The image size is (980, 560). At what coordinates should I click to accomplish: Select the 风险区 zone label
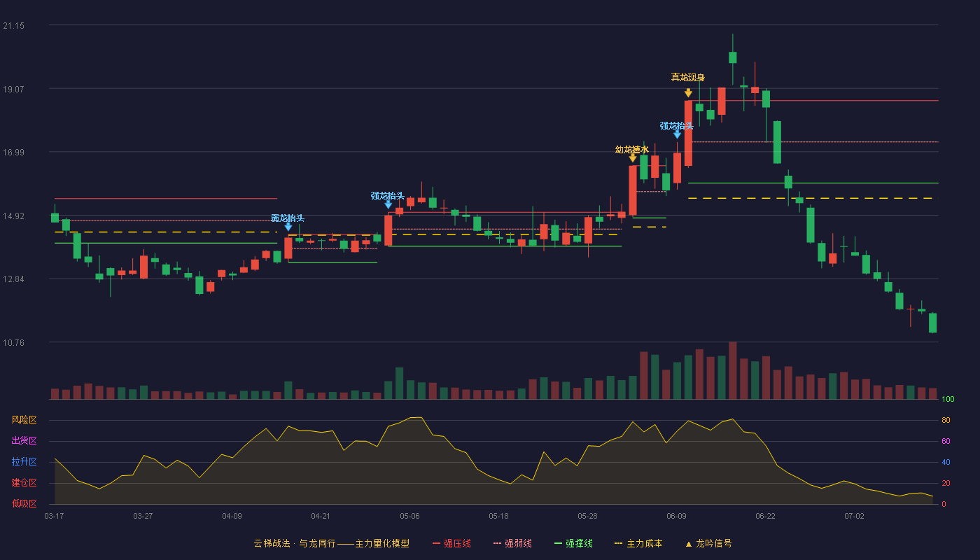[x=24, y=420]
